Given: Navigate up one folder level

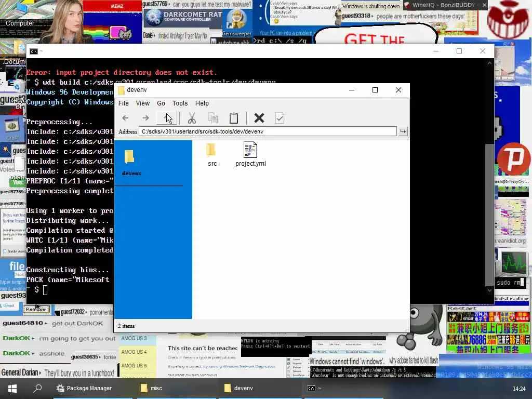Looking at the screenshot, I should pyautogui.click(x=166, y=118).
